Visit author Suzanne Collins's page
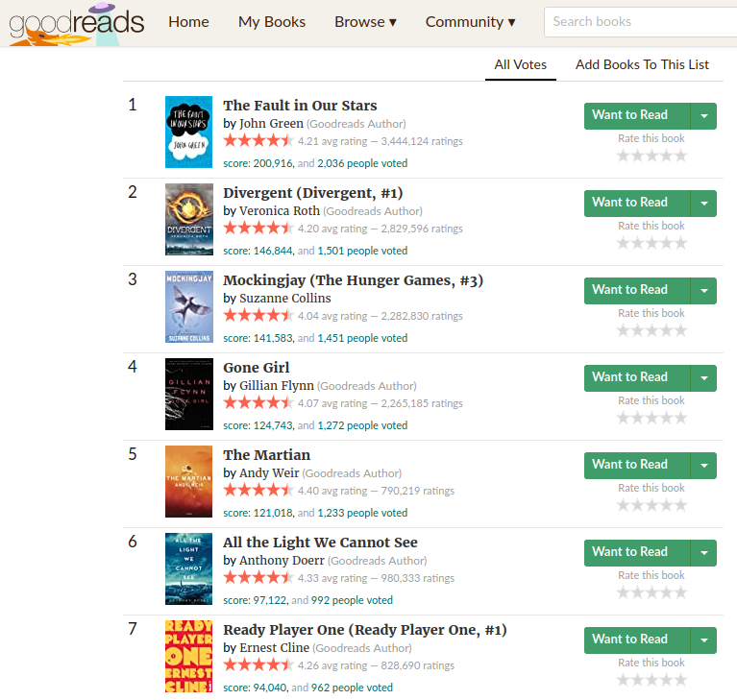This screenshot has height=700, width=737. pos(285,299)
